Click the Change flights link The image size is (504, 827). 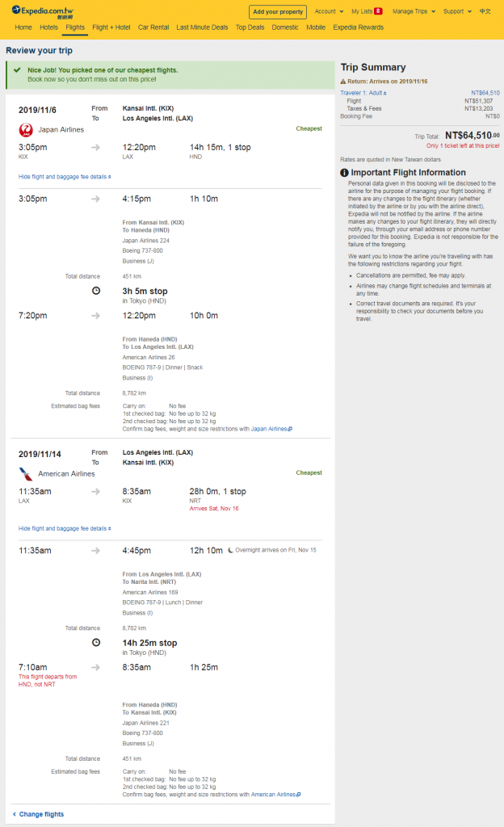tap(38, 814)
